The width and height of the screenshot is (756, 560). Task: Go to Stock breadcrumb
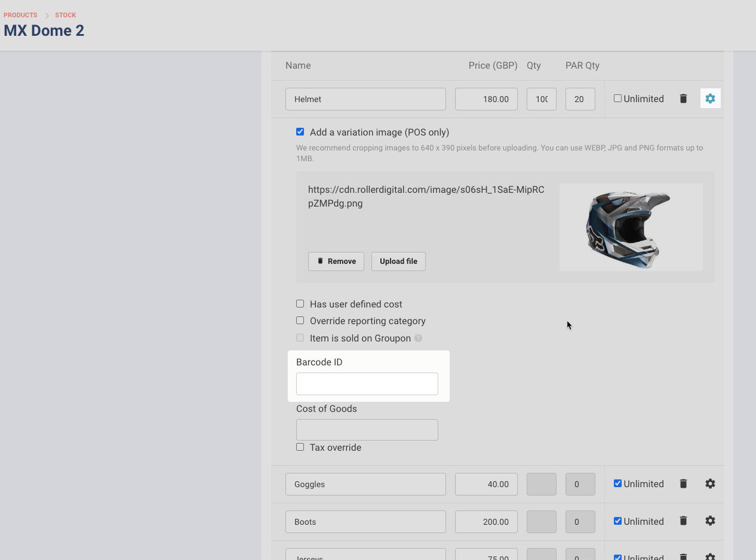pyautogui.click(x=66, y=15)
